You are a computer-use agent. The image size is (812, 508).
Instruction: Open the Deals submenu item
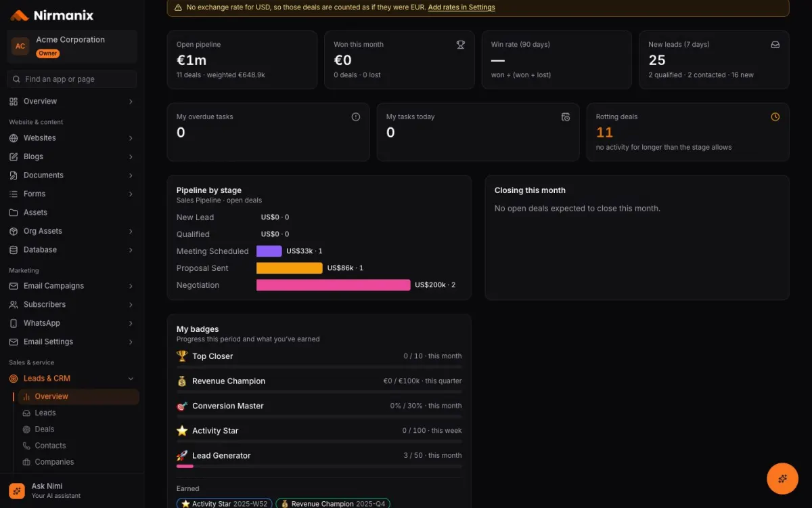78,429
